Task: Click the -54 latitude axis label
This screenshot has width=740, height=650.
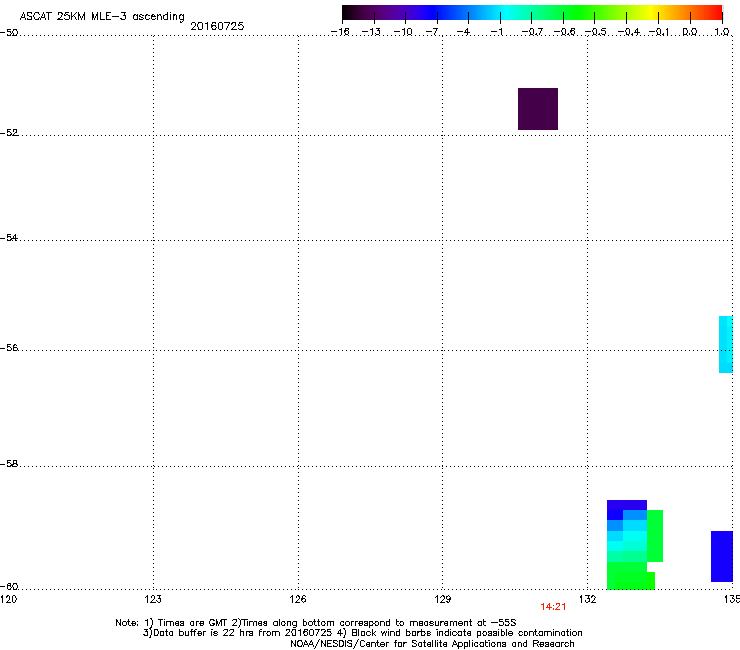Action: (x=9, y=237)
